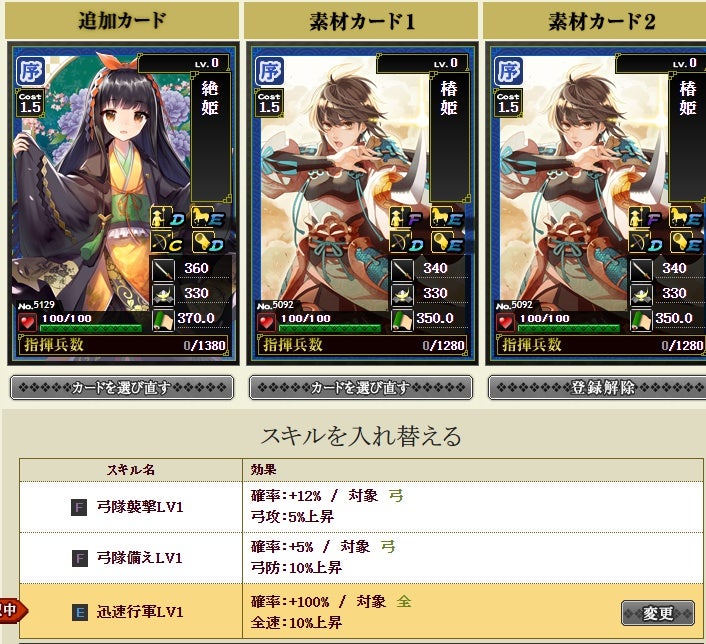The width and height of the screenshot is (706, 644).
Task: Click the 序 rarity badge on 絶姫 card
Action: coord(31,71)
